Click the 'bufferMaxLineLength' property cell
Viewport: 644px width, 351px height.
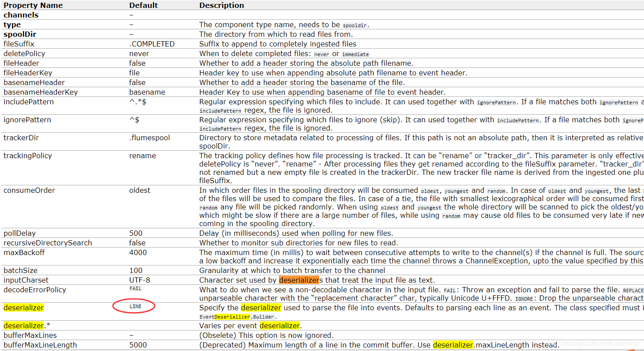tap(40, 345)
